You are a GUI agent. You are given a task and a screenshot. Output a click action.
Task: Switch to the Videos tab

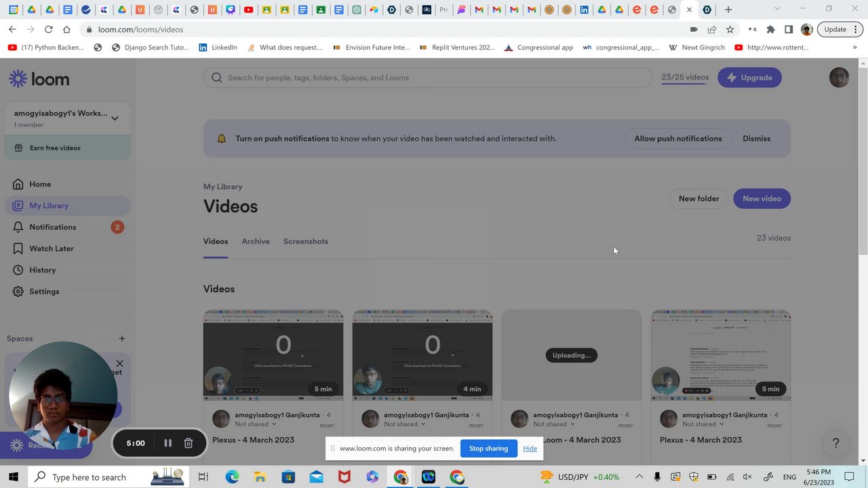tap(216, 241)
